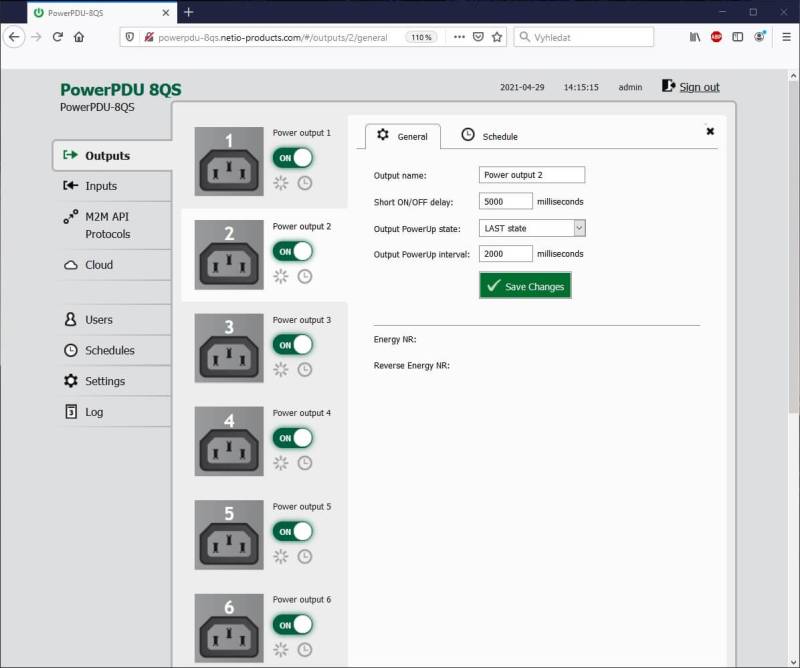Click the schedule clock icon under Power output 2

point(303,276)
